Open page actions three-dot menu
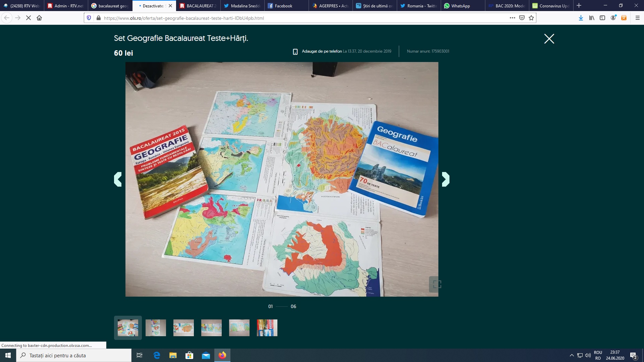The image size is (644, 362). point(513,18)
